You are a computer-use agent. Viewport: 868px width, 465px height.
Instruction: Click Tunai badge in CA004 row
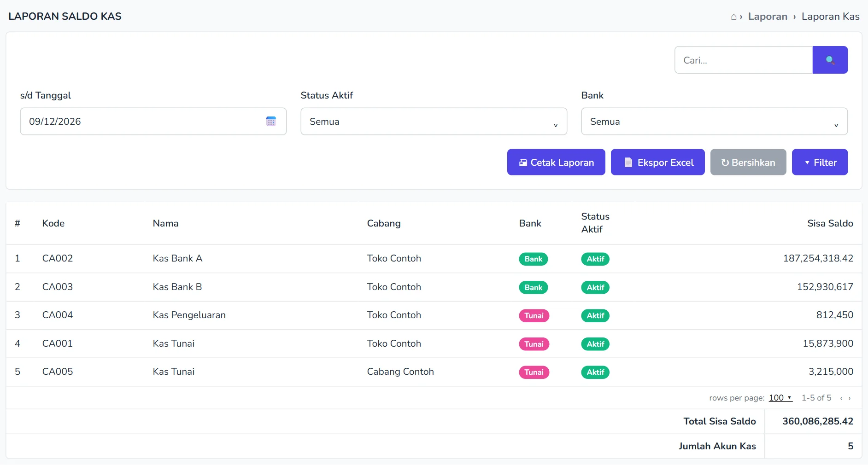pos(534,315)
